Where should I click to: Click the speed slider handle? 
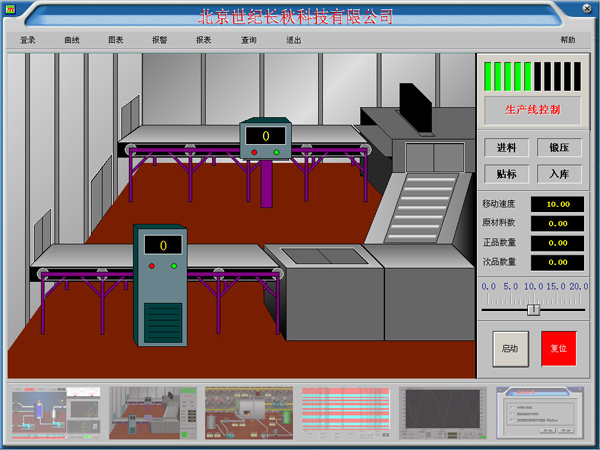(534, 310)
